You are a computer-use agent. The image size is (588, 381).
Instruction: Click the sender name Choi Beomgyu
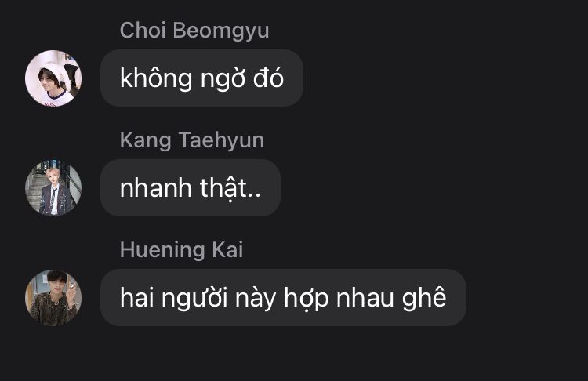(194, 31)
